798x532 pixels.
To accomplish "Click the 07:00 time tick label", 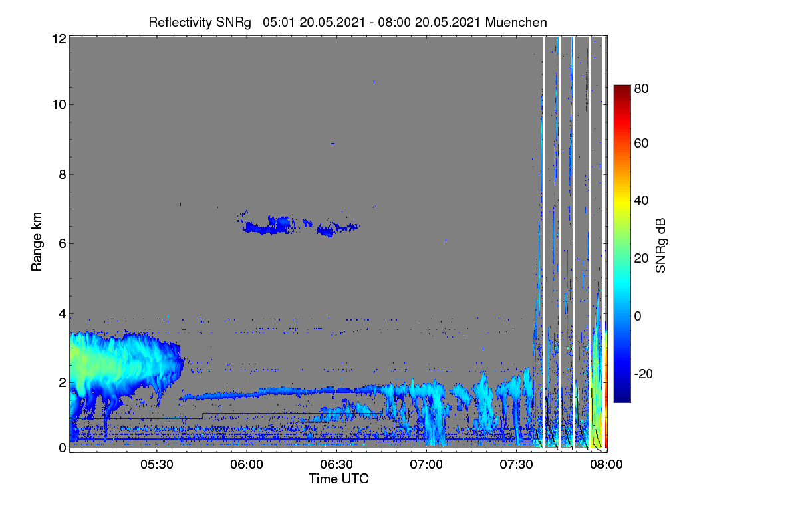I will [x=426, y=465].
